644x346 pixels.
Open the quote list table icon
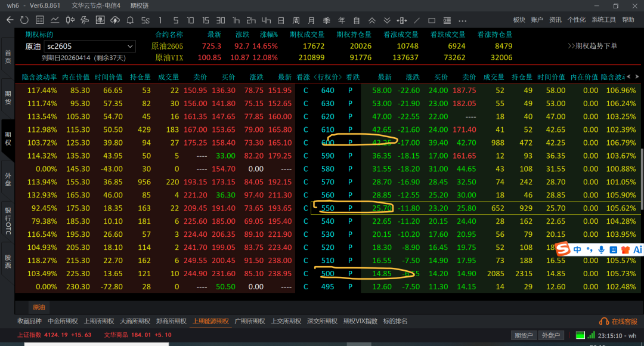click(x=39, y=20)
